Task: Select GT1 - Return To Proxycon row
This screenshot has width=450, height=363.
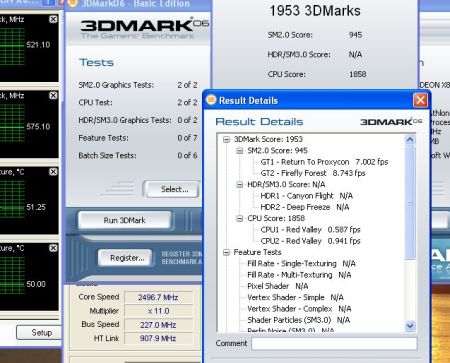Action: pos(324,162)
